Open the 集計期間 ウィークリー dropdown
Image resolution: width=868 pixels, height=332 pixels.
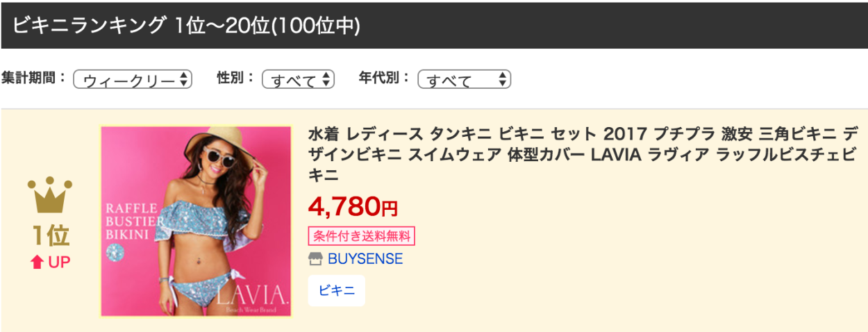point(133,80)
